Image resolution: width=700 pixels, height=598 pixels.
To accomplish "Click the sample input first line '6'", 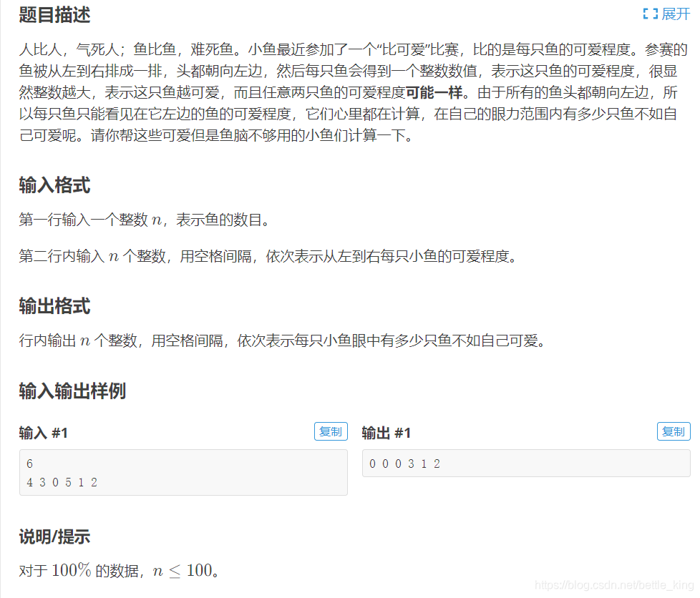I will tap(29, 464).
